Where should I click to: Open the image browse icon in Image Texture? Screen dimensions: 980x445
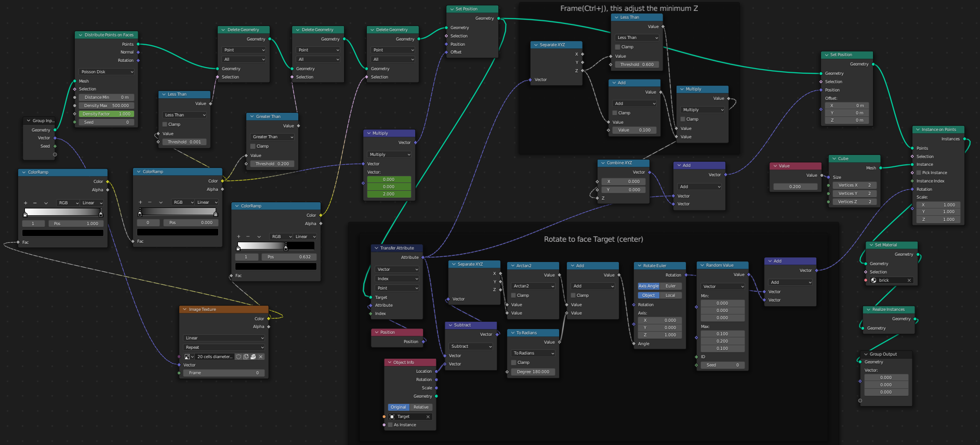(x=188, y=357)
